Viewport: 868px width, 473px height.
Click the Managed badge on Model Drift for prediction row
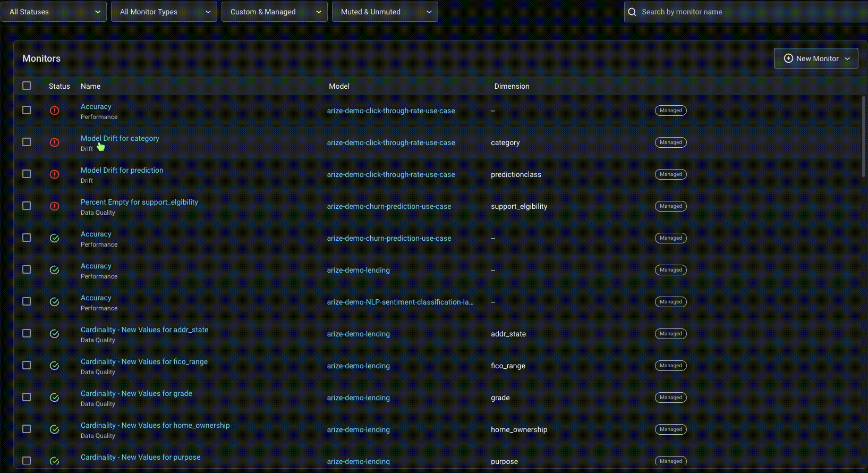(x=670, y=174)
